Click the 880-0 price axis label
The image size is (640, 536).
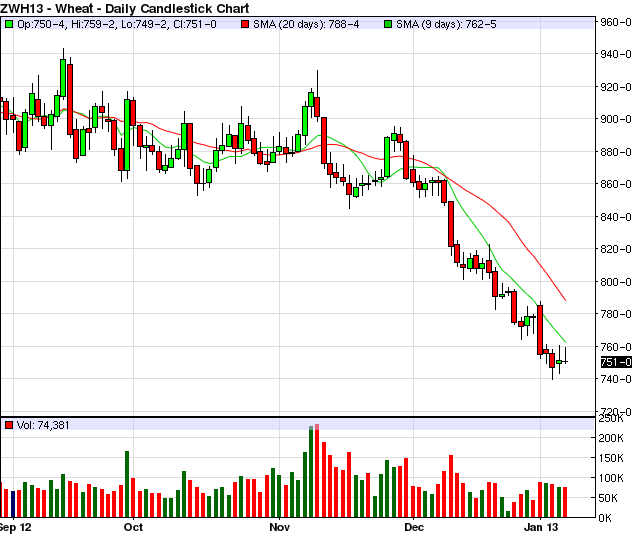[616, 152]
